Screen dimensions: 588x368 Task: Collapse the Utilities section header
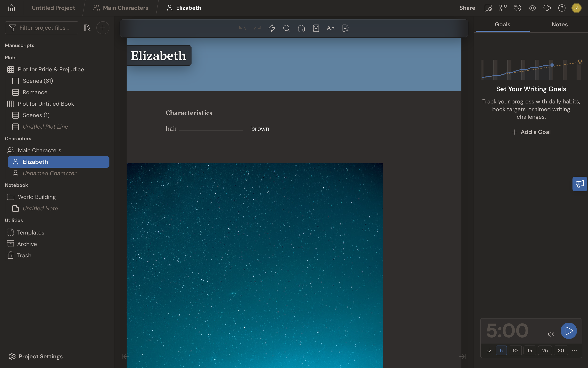tap(14, 220)
